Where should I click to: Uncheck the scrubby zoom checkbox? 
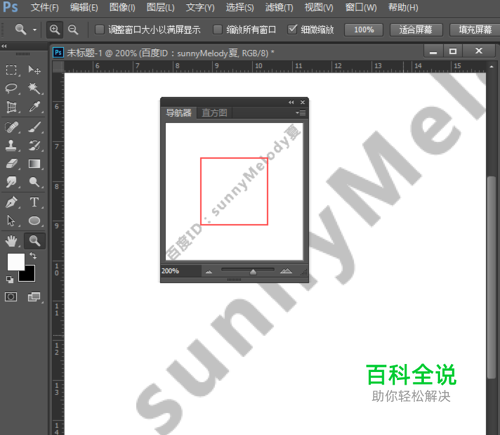point(292,29)
